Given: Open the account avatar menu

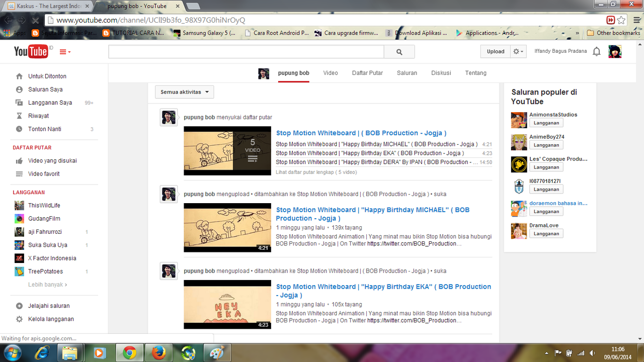Looking at the screenshot, I should coord(615,51).
